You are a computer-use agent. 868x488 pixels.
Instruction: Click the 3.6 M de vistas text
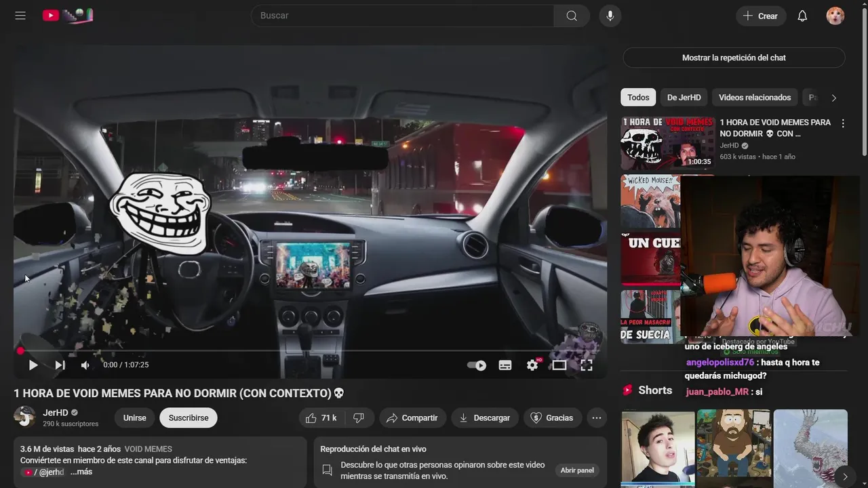(x=47, y=449)
